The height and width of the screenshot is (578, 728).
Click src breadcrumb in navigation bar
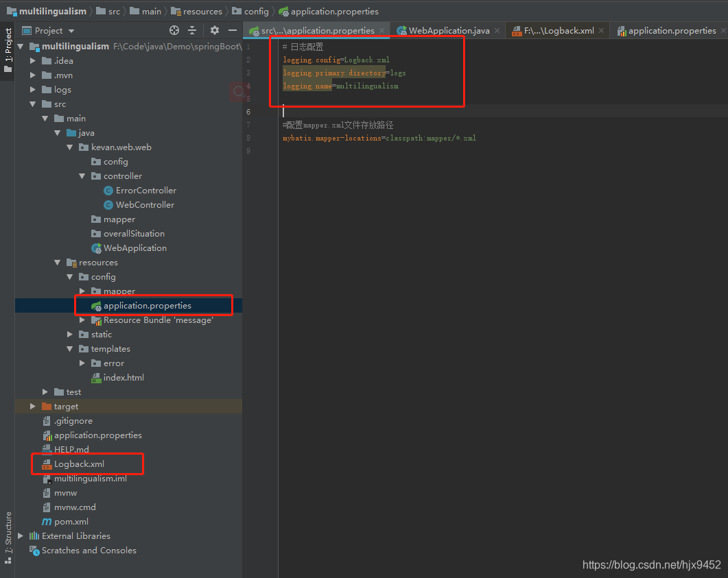(108, 11)
